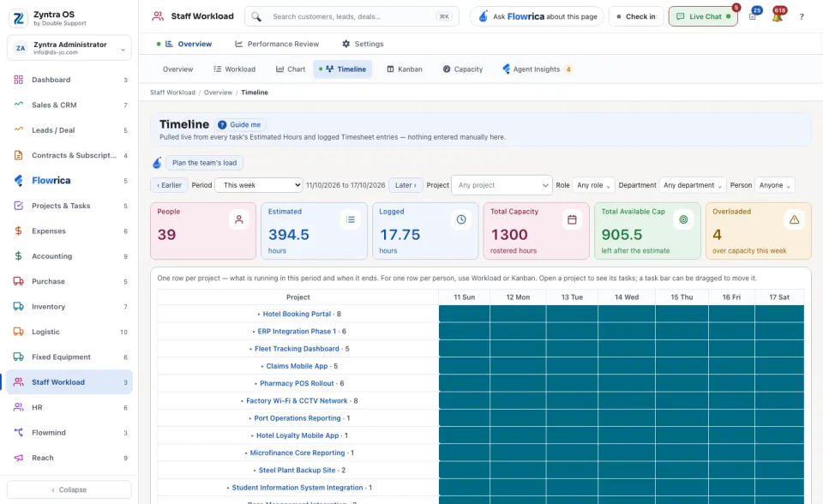Click the search customers input field

(x=351, y=16)
